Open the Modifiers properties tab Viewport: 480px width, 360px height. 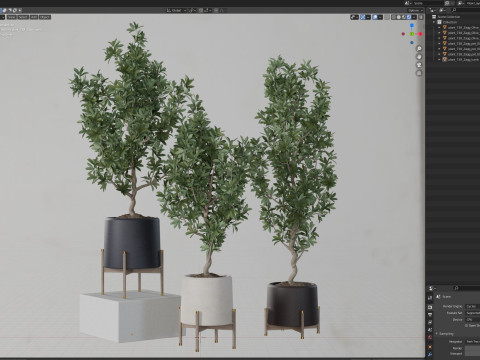pyautogui.click(x=430, y=354)
